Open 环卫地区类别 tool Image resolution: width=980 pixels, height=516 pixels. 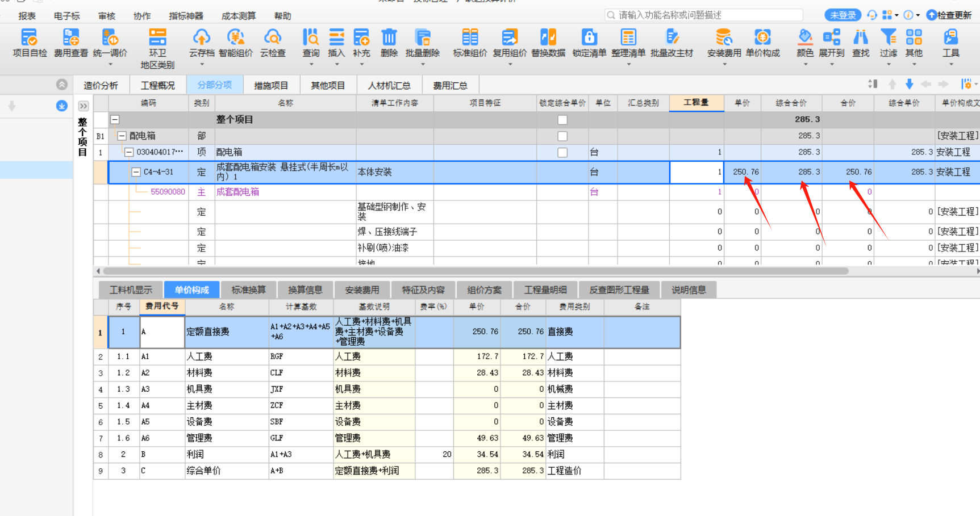coord(157,49)
